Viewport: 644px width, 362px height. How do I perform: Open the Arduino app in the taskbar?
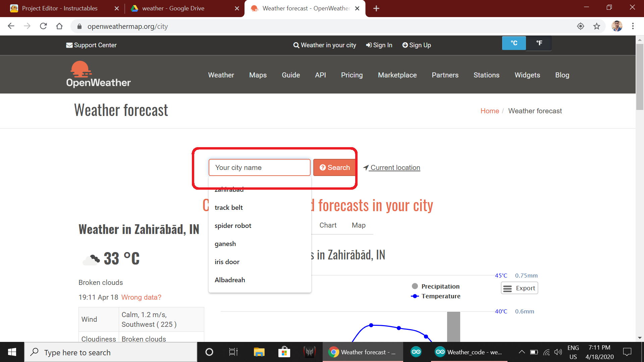(416, 352)
